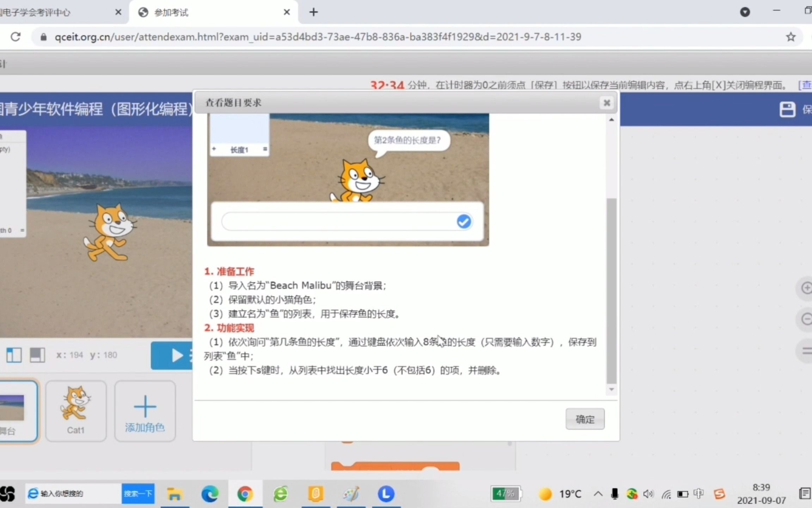This screenshot has height=508, width=812.
Task: Save the project using the save icon
Action: 788,110
